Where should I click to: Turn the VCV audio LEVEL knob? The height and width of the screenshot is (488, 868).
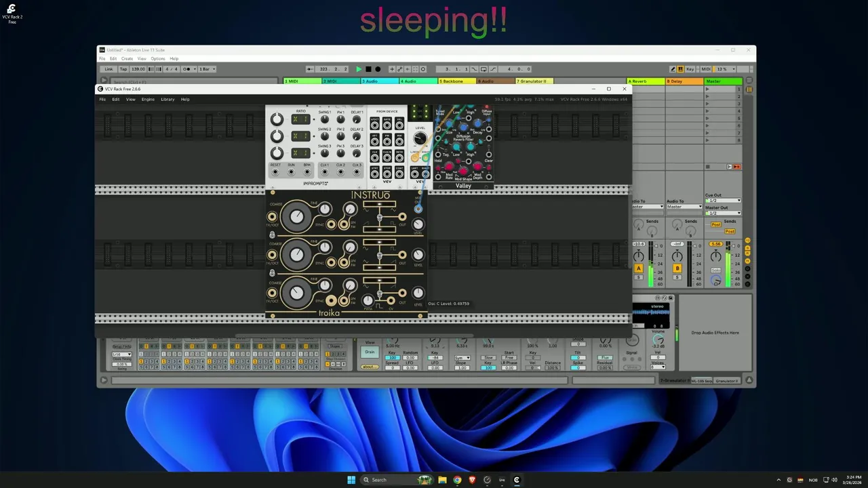420,139
